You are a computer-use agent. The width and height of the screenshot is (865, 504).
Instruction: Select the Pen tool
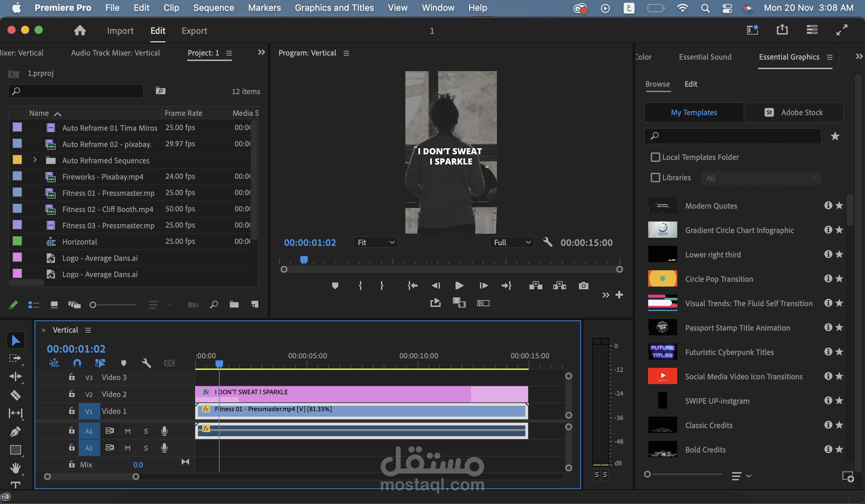pos(16,431)
